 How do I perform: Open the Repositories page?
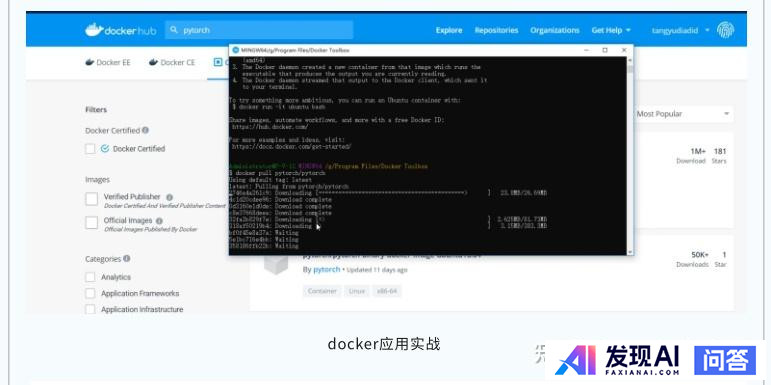click(x=496, y=30)
